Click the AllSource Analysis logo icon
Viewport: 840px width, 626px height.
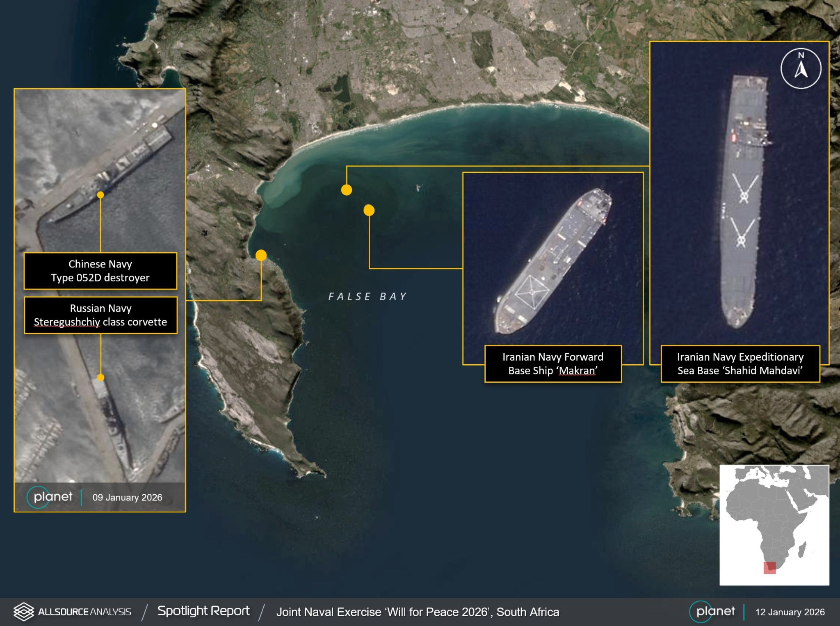pyautogui.click(x=24, y=612)
